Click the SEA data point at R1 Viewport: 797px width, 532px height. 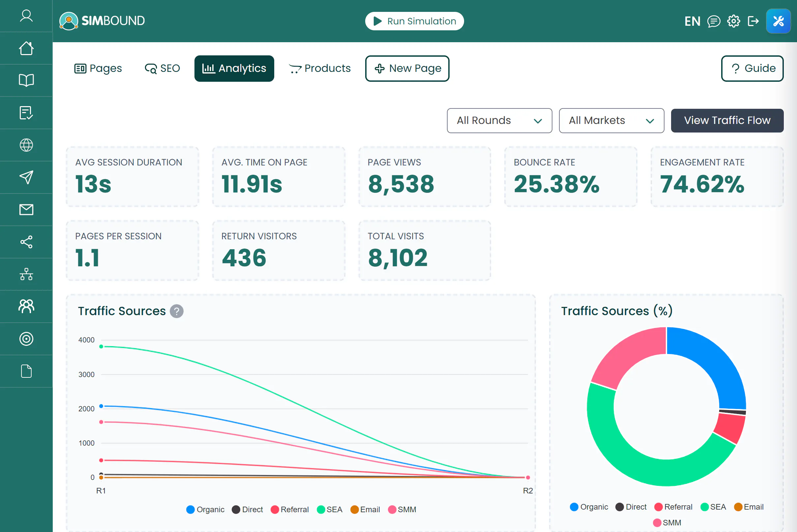(101, 347)
